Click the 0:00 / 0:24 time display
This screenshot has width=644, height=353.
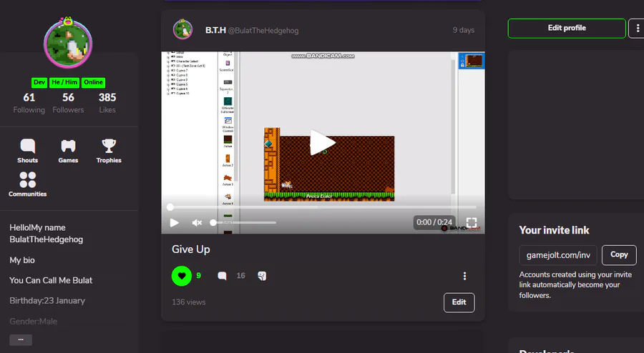[x=434, y=222]
